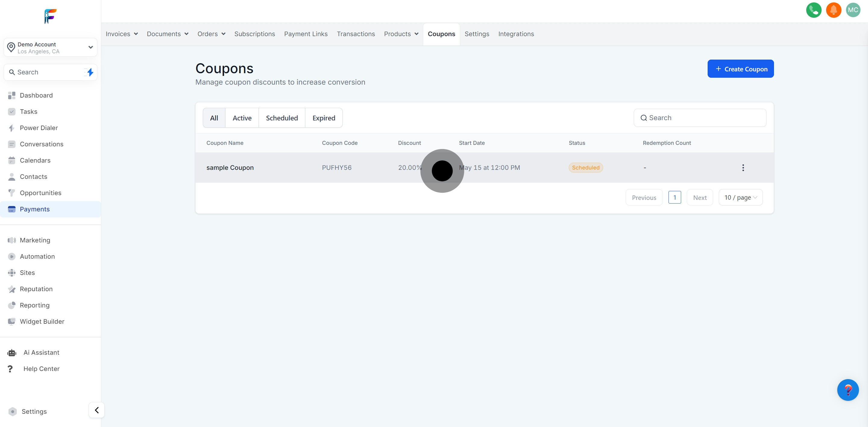Go to the Transactions tab
Viewport: 868px width, 427px height.
tap(356, 34)
